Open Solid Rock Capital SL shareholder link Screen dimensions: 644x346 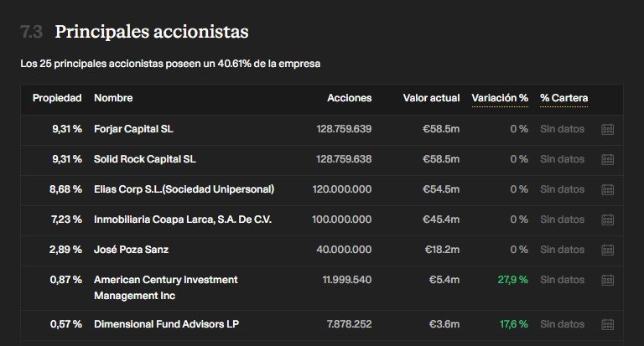[145, 159]
